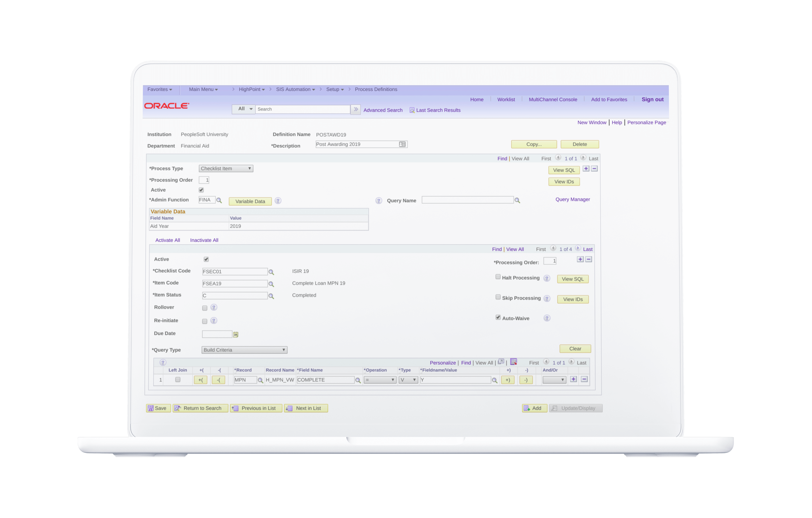Check Skip Processing
The image size is (812, 518).
498,297
